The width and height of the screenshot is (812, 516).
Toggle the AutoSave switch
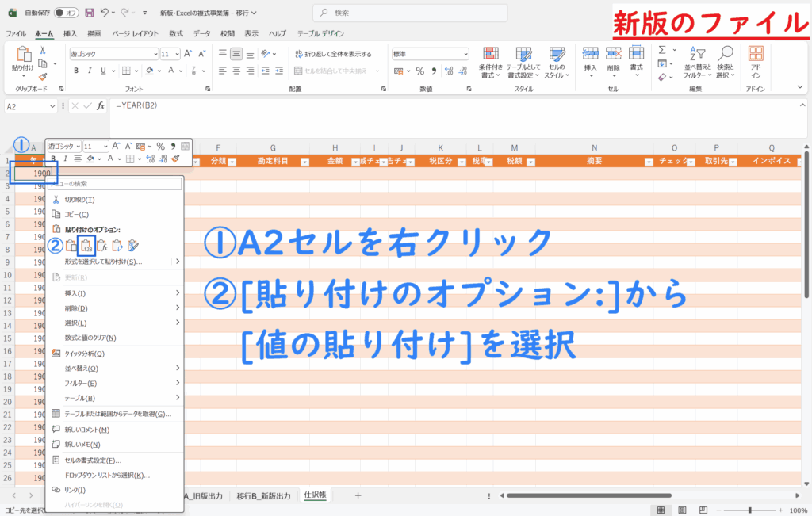pos(70,13)
